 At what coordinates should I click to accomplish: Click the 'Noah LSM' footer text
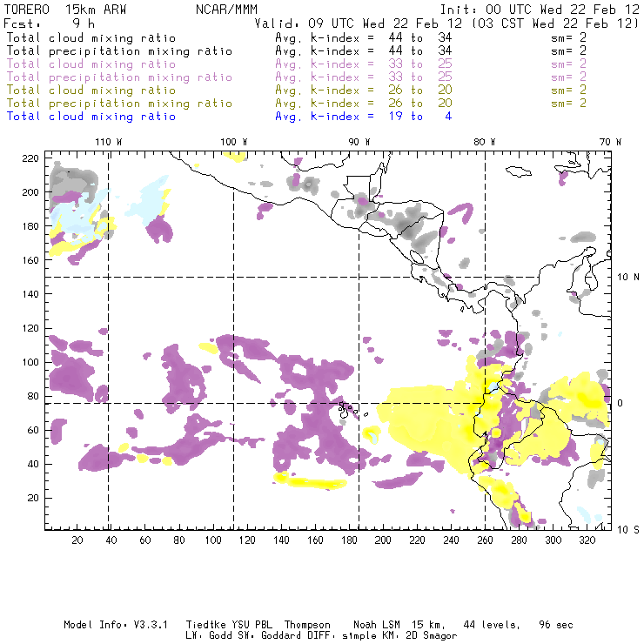click(x=376, y=625)
